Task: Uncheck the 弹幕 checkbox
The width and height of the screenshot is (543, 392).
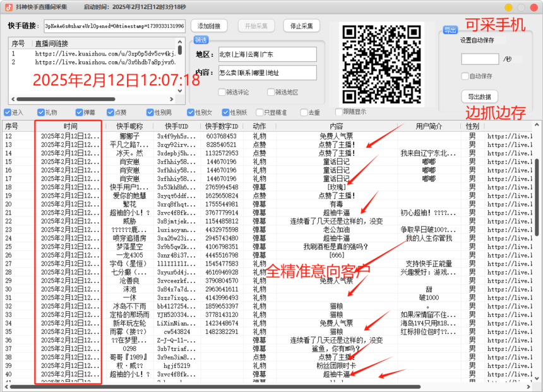Action: 79,112
